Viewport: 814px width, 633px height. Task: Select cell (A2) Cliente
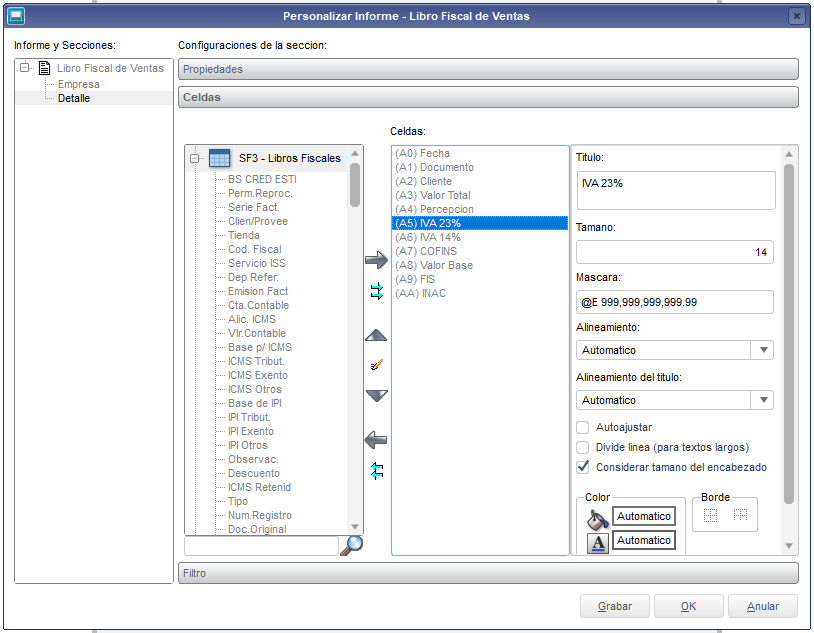[x=479, y=181]
